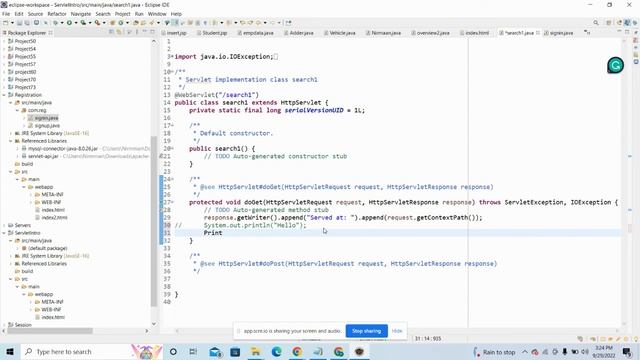The height and width of the screenshot is (360, 640).
Task: Click the Stop sharing button
Action: tap(367, 331)
